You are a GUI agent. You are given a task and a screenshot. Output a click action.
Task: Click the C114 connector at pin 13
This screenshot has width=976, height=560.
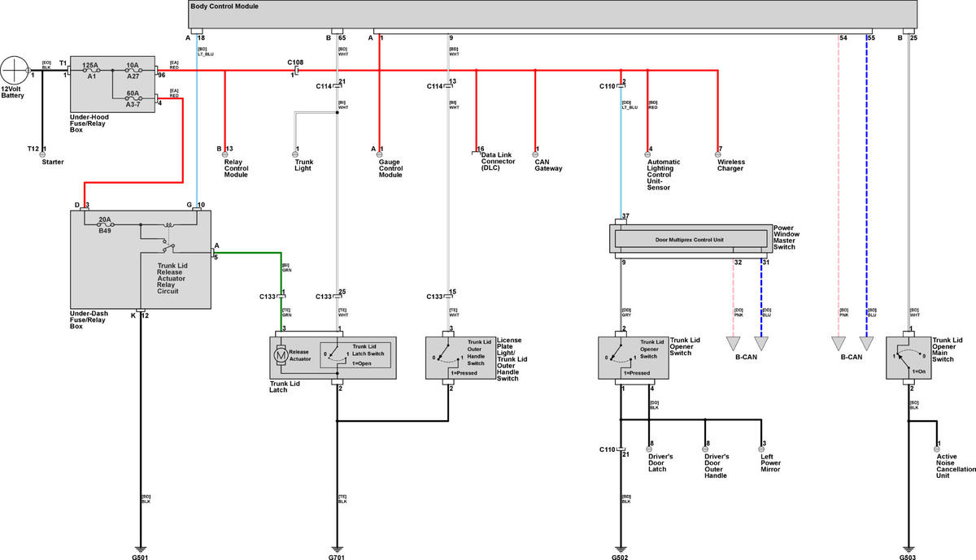[x=447, y=85]
